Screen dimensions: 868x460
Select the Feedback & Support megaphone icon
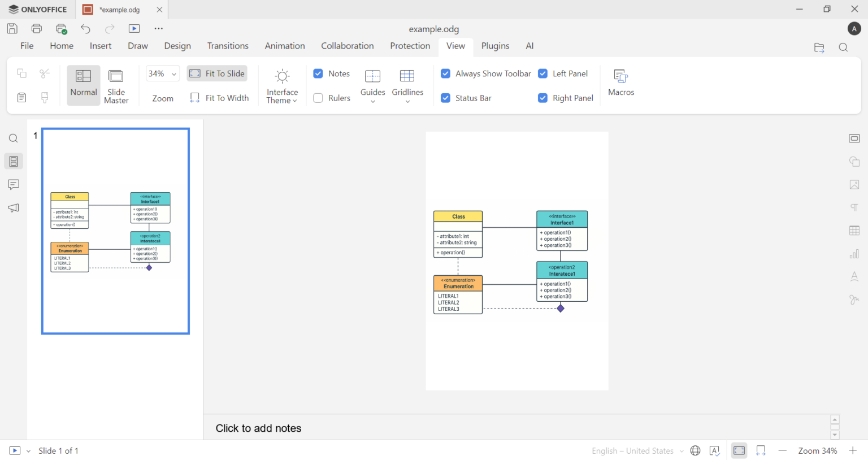click(13, 207)
